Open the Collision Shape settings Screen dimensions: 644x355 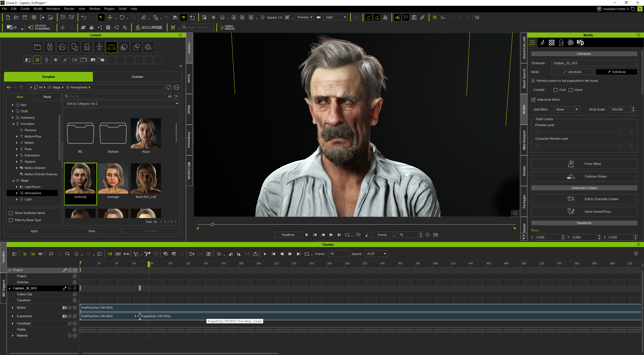584,176
